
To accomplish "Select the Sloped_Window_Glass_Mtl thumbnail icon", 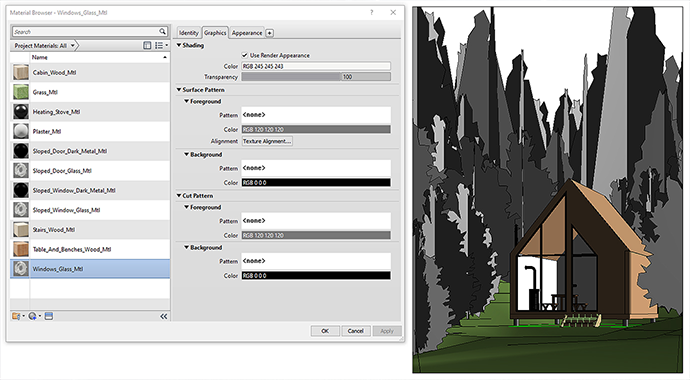I will [x=21, y=210].
